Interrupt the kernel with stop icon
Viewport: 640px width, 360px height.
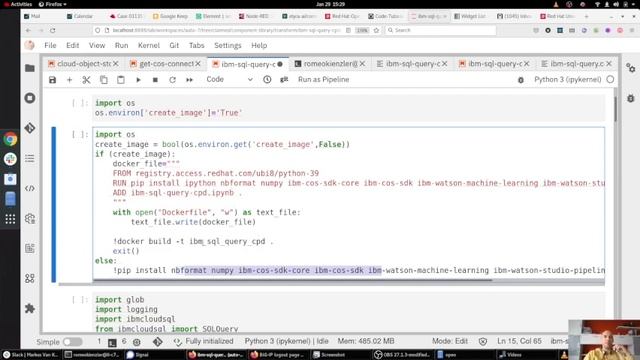(155, 80)
